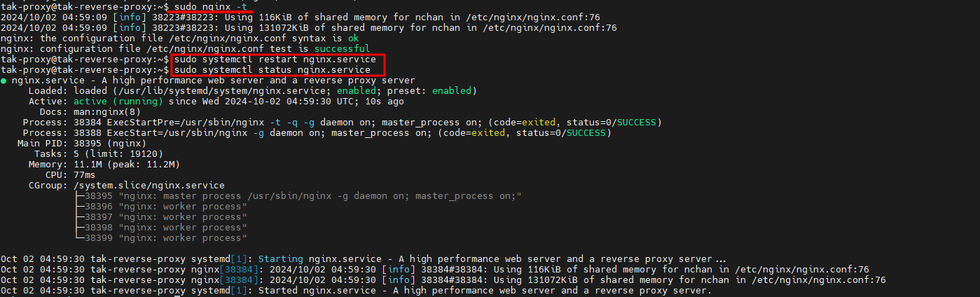
Task: Click the Process 38388 ExecStart line
Action: click(x=317, y=133)
